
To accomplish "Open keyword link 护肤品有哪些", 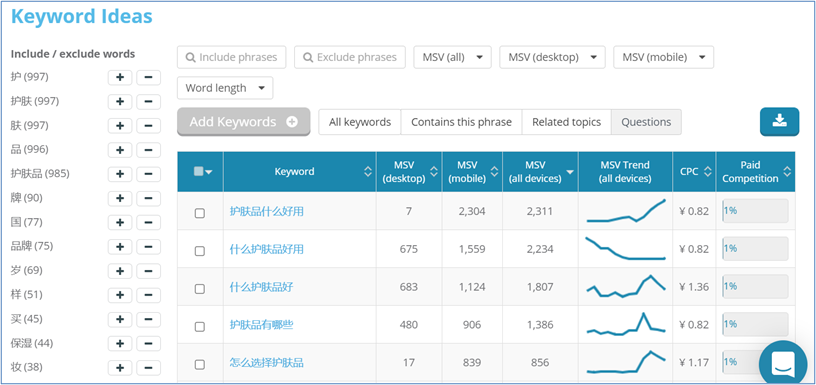I will [x=261, y=325].
